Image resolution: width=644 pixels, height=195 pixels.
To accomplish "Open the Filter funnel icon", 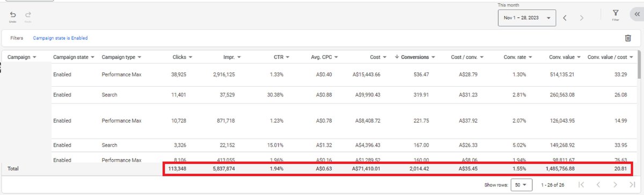I will (x=616, y=13).
